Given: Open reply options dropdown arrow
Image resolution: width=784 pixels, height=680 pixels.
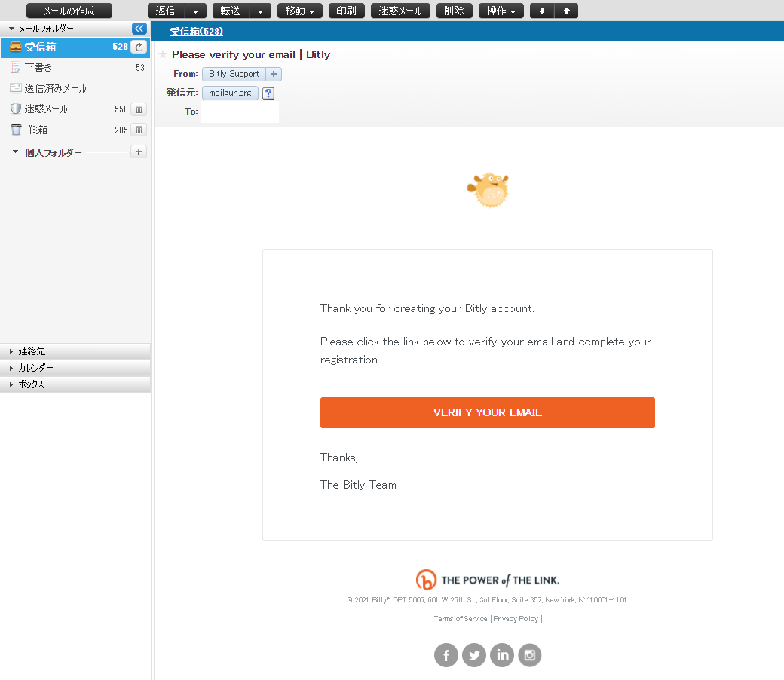Looking at the screenshot, I should [195, 11].
